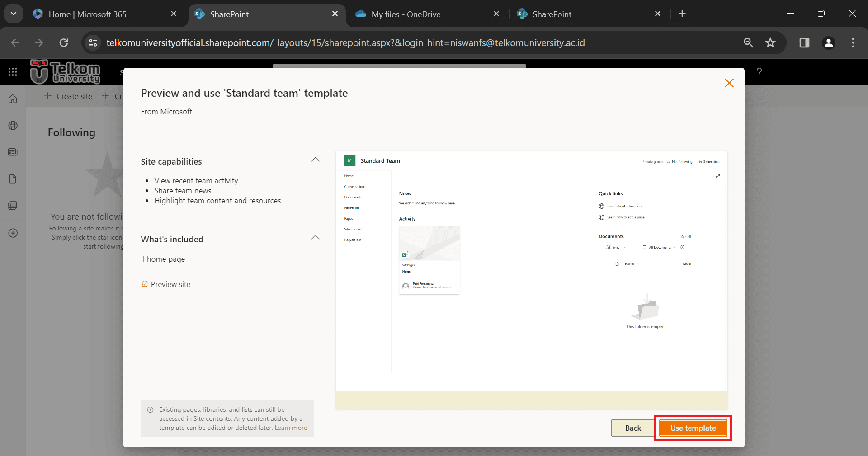Click the info icon in notice box
868x456 pixels.
click(x=150, y=410)
